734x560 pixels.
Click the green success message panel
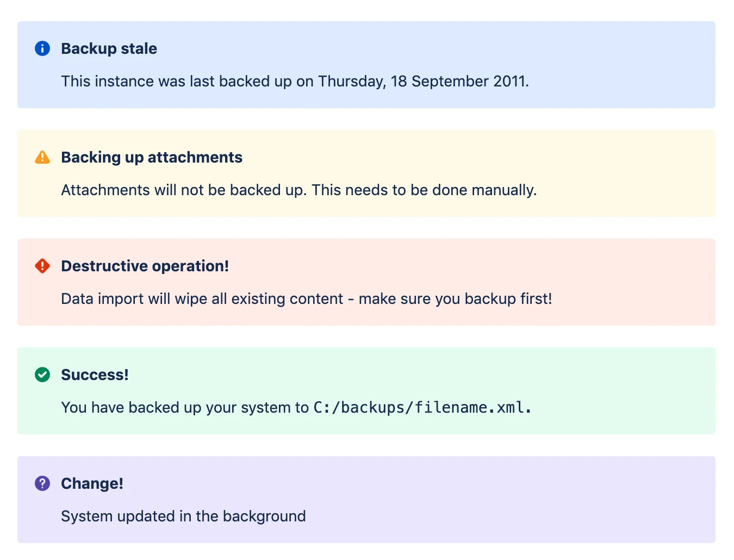[366, 391]
